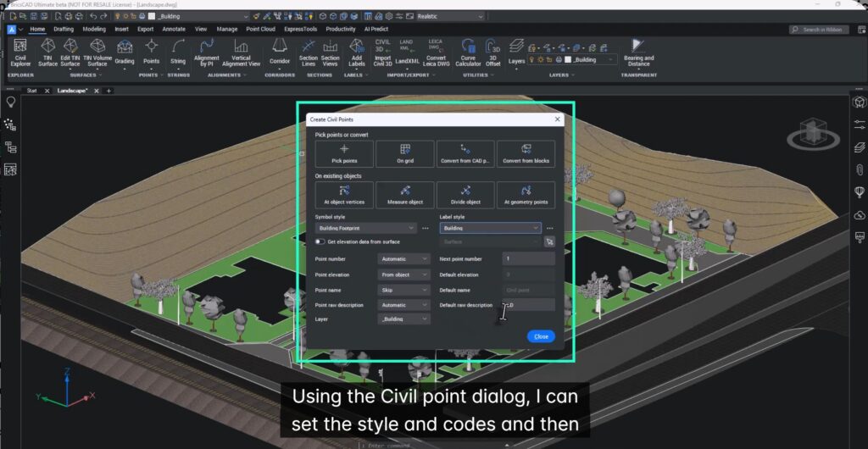The image size is (868, 449).
Task: Select the On grid point option
Action: point(404,153)
